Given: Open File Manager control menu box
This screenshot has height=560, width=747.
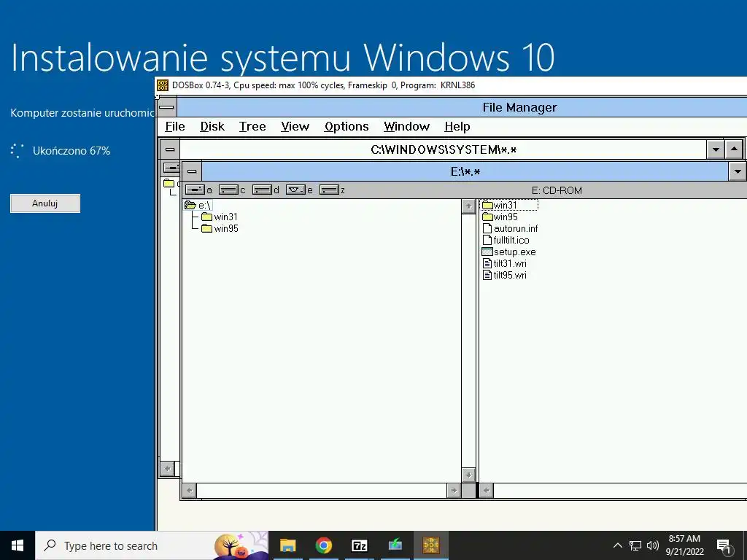Looking at the screenshot, I should click(x=166, y=107).
